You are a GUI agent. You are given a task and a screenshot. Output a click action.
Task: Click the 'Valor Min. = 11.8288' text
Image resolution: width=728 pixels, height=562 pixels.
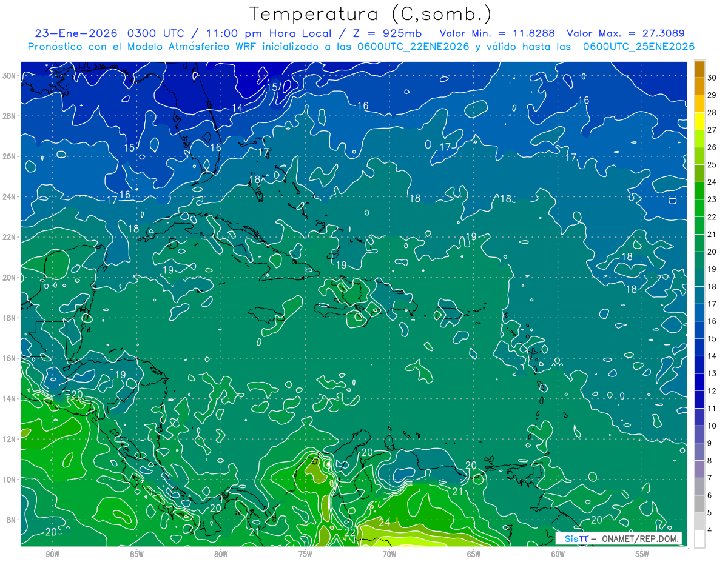pos(497,33)
